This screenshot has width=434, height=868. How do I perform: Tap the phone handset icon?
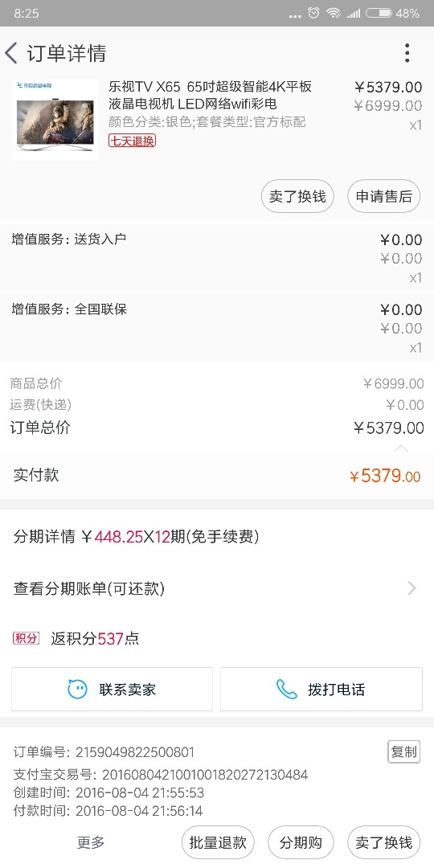(286, 690)
